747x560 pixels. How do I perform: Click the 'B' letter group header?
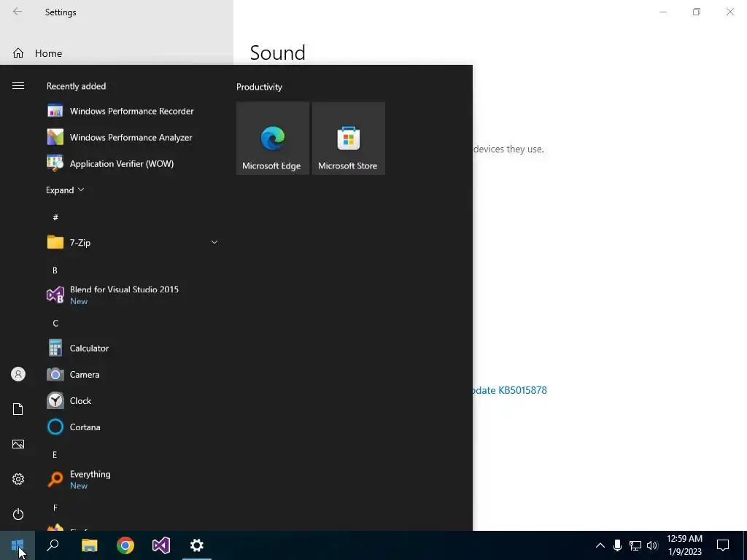click(55, 271)
